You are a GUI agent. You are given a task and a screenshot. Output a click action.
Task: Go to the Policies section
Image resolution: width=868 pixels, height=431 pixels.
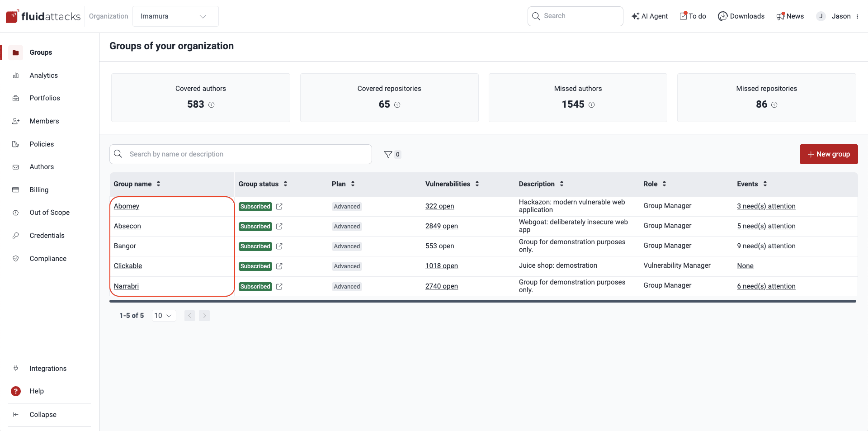42,144
